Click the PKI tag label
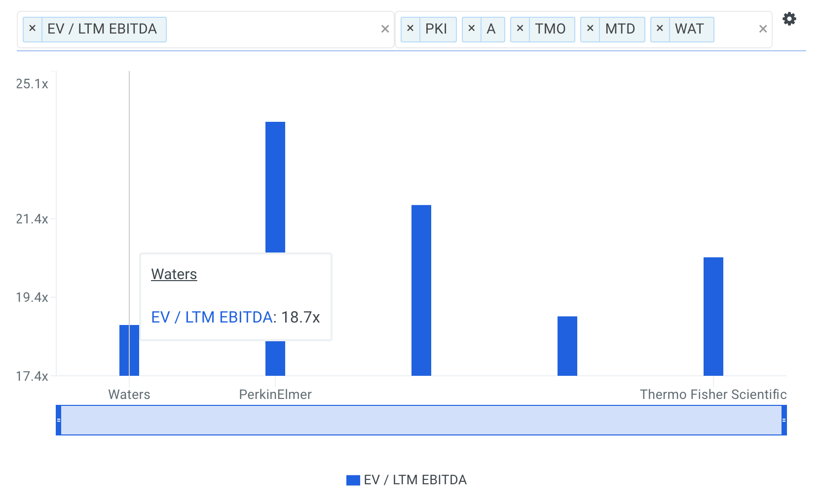821x504 pixels. 436,29
